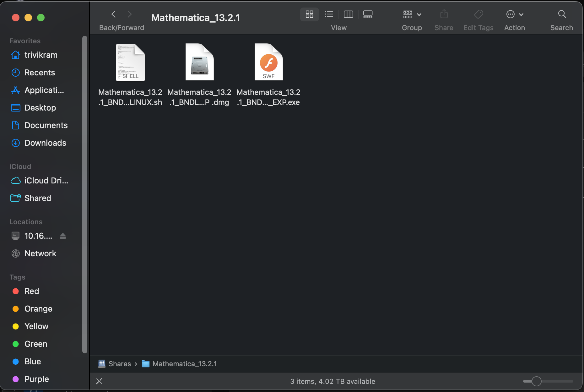Open the Group dropdown menu
This screenshot has height=392, width=584.
coord(412,14)
